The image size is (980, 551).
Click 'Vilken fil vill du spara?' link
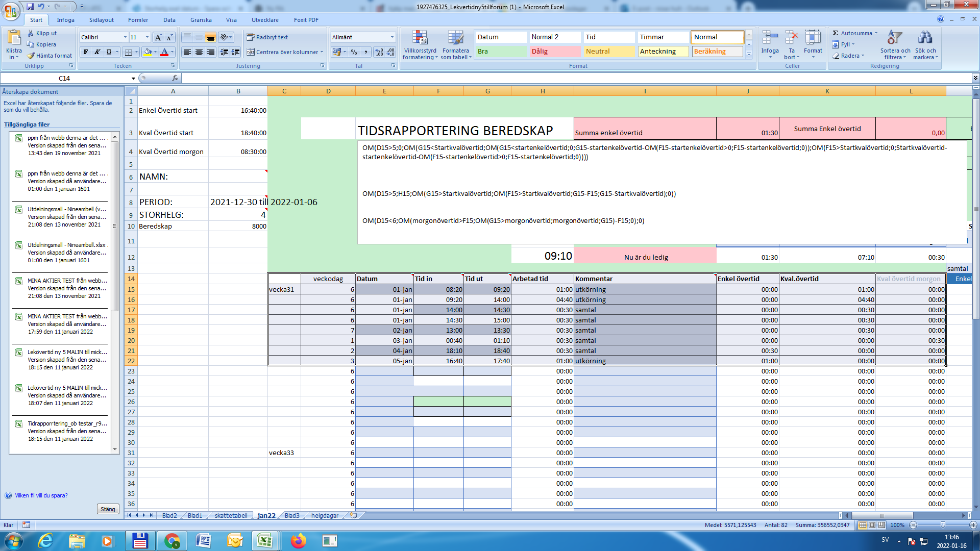pyautogui.click(x=41, y=495)
